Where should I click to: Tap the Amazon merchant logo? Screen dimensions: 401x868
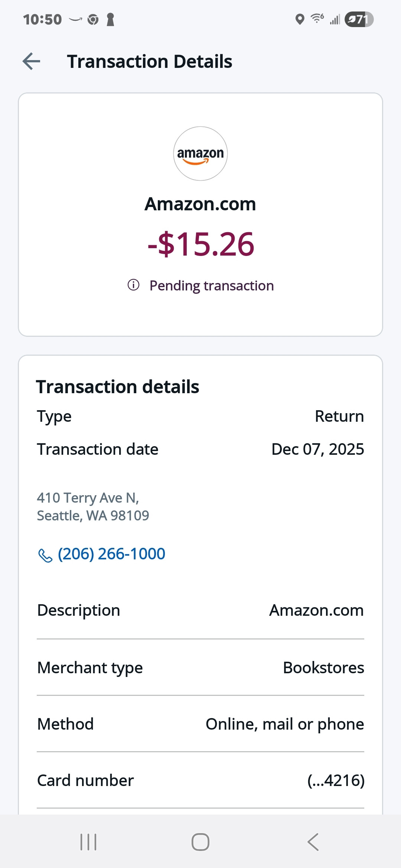pos(200,154)
